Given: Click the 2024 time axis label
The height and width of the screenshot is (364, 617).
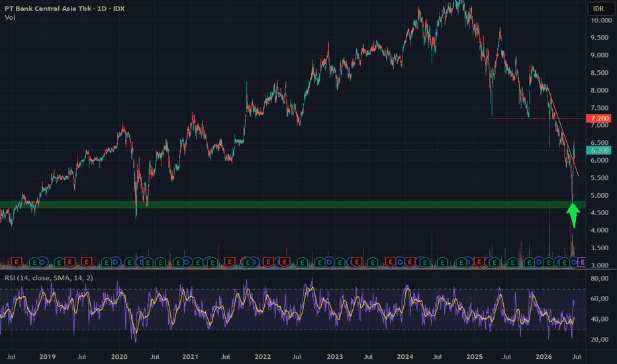Looking at the screenshot, I should pos(405,357).
